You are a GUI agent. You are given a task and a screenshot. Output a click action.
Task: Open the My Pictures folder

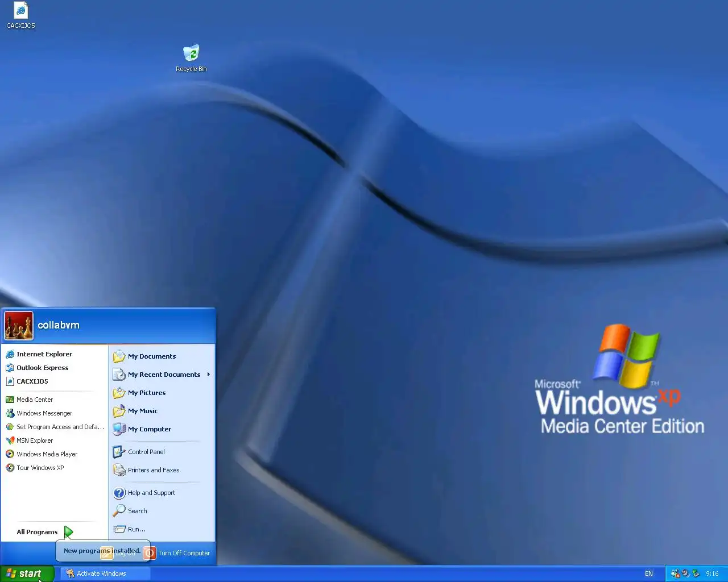(x=162, y=393)
